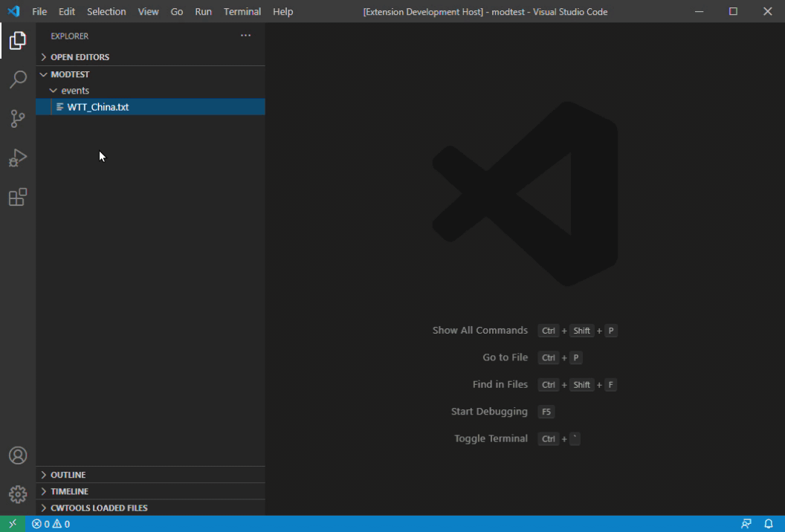Image resolution: width=785 pixels, height=532 pixels.
Task: Open the File menu
Action: [39, 11]
